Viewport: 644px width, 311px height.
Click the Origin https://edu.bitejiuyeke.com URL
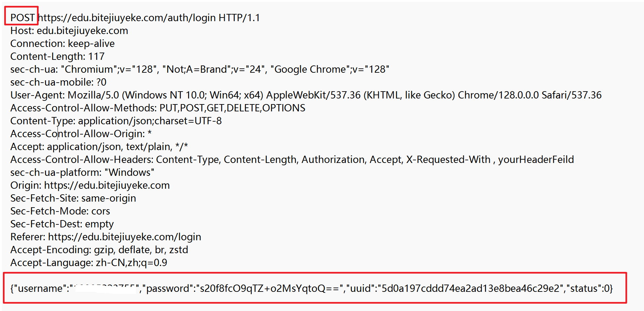pyautogui.click(x=107, y=185)
